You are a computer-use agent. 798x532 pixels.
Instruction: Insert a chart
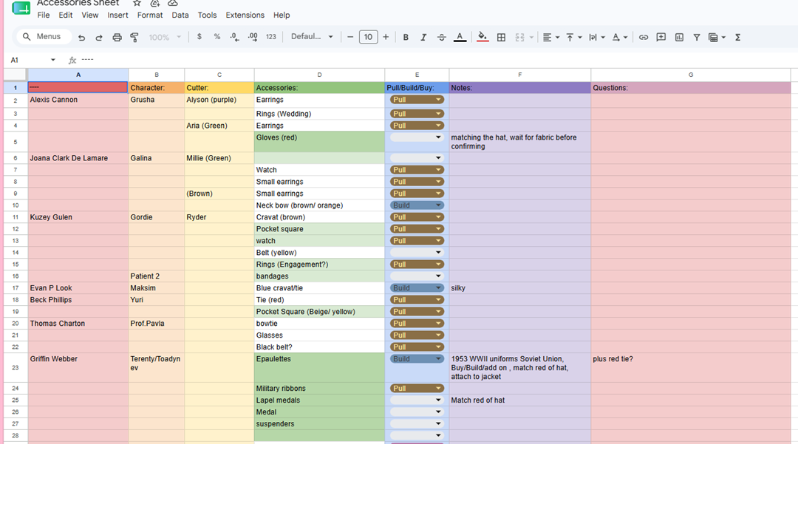click(679, 37)
